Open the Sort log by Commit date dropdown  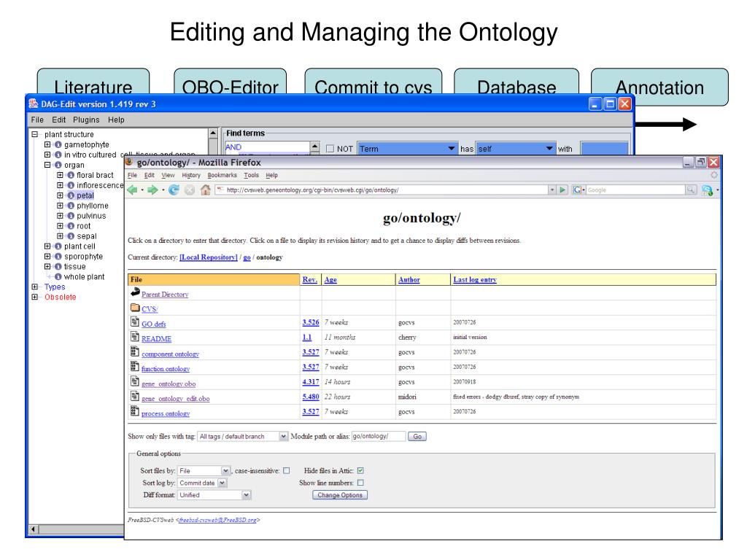point(202,483)
